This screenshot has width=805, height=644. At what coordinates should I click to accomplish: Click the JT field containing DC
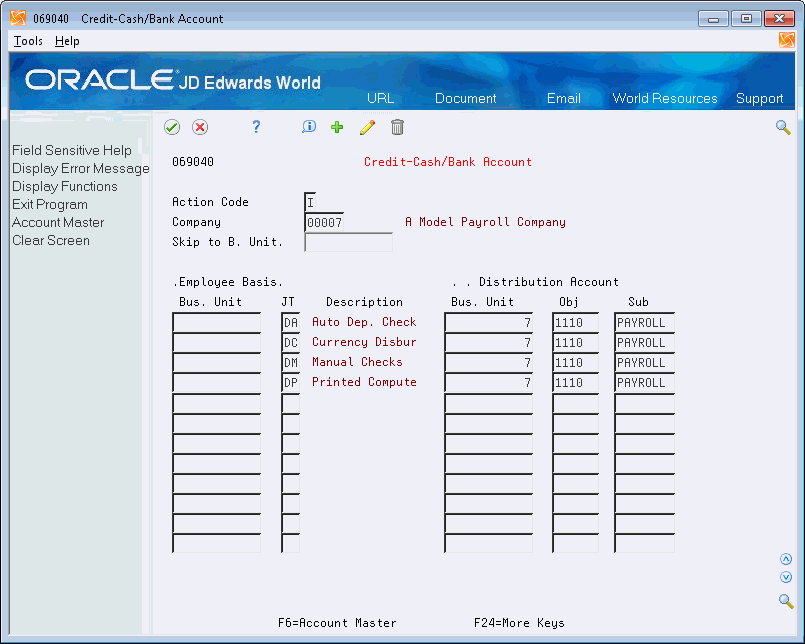point(291,343)
